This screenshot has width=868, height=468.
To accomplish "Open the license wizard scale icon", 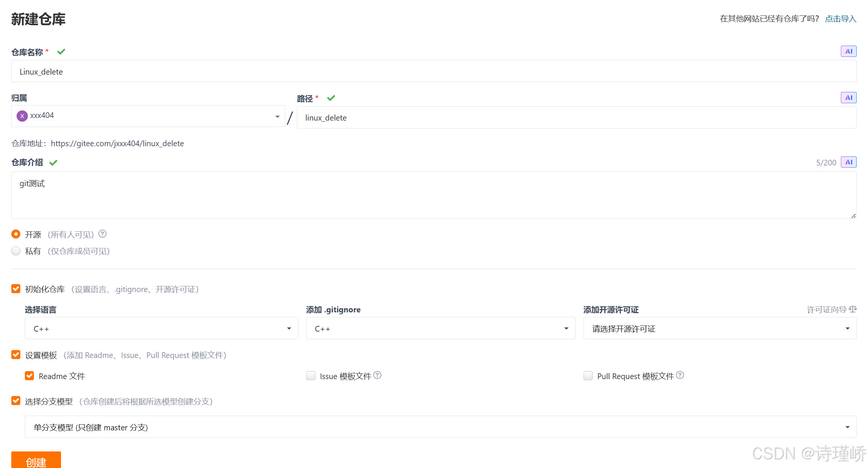I will [x=853, y=309].
